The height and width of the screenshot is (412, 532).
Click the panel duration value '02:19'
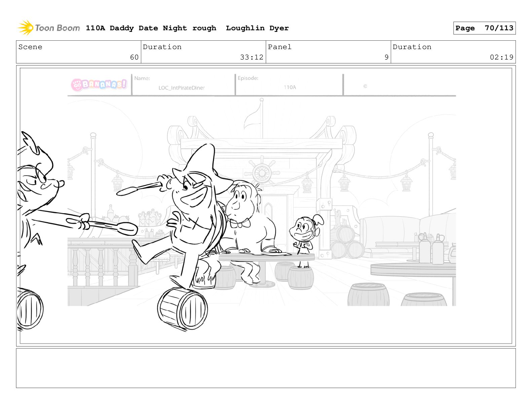(x=501, y=57)
